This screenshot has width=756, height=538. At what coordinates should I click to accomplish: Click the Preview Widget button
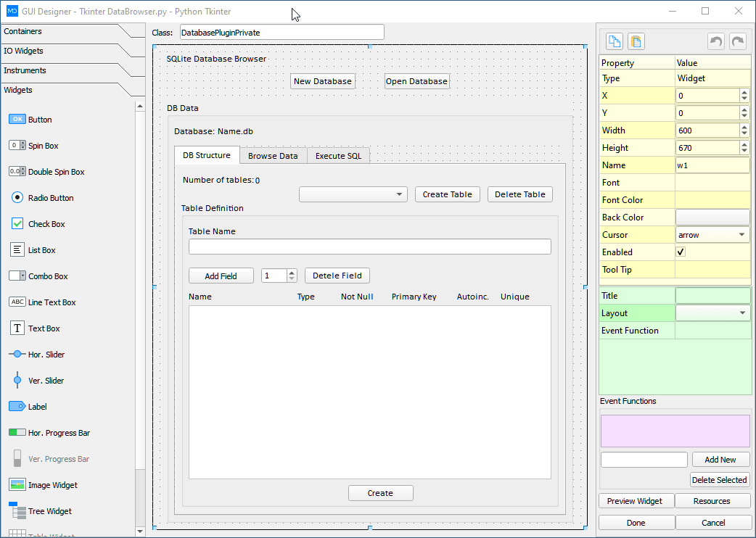point(636,500)
